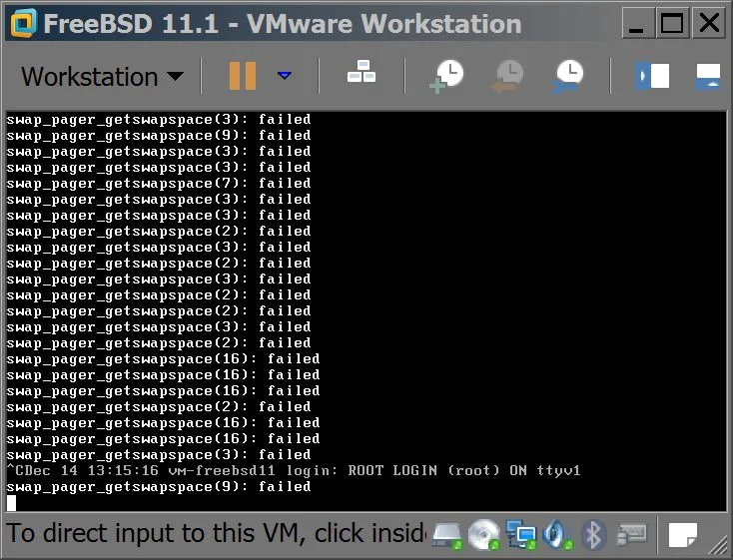Click the printer device status icon

tap(631, 534)
